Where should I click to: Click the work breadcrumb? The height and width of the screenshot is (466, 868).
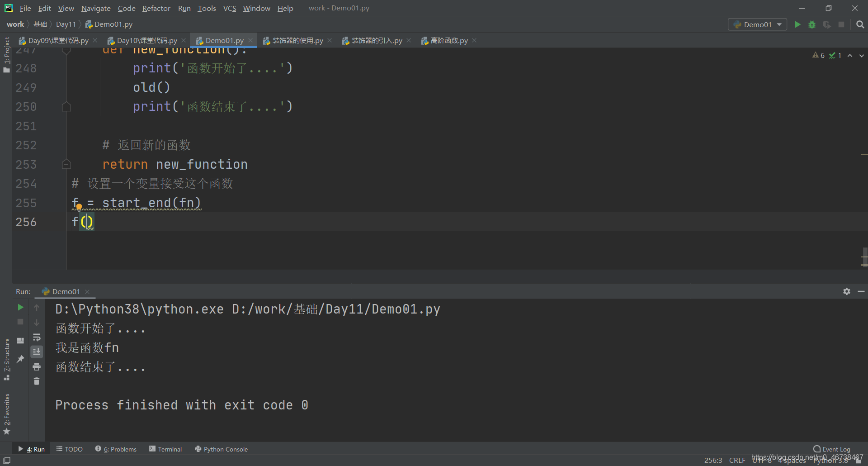15,24
